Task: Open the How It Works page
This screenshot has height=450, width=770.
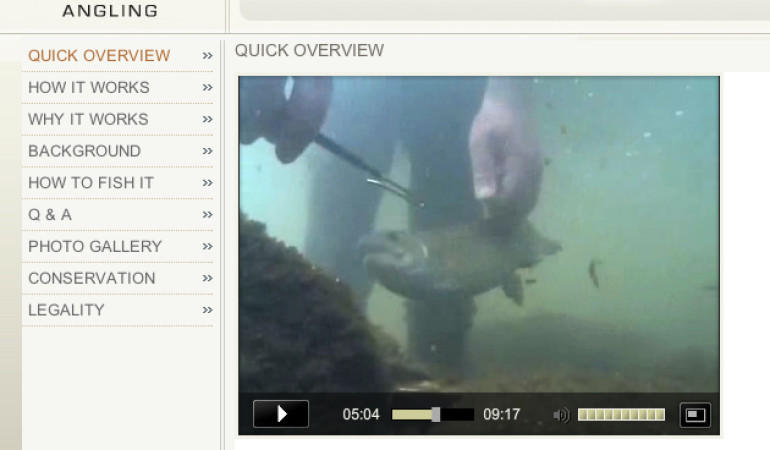Action: (89, 88)
